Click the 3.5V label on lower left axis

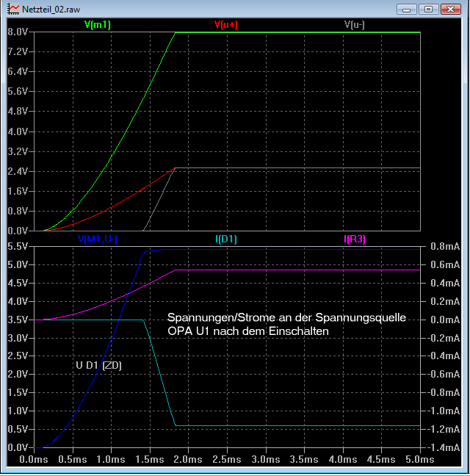(18, 320)
